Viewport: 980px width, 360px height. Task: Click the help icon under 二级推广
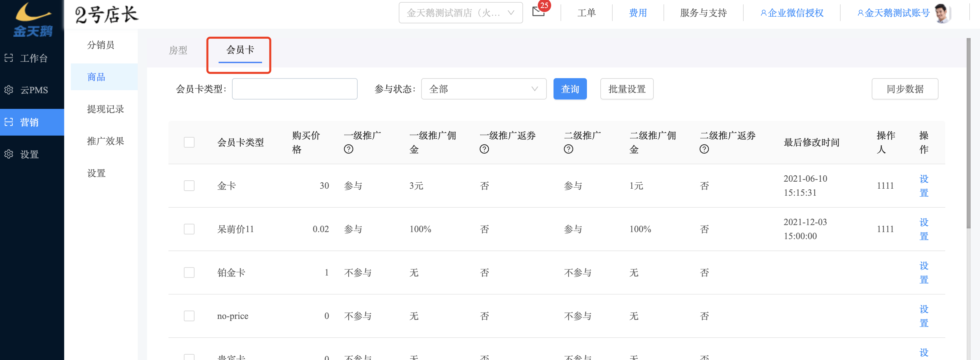568,149
